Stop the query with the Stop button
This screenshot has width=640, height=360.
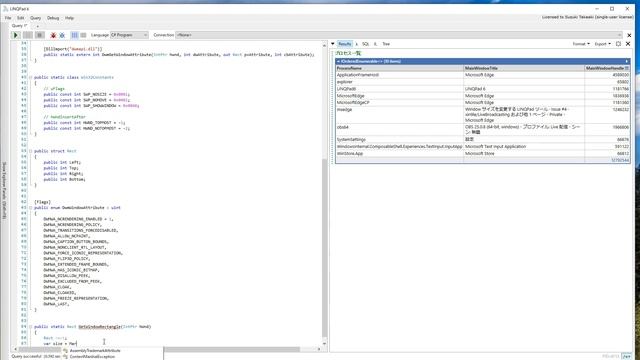pos(40,35)
